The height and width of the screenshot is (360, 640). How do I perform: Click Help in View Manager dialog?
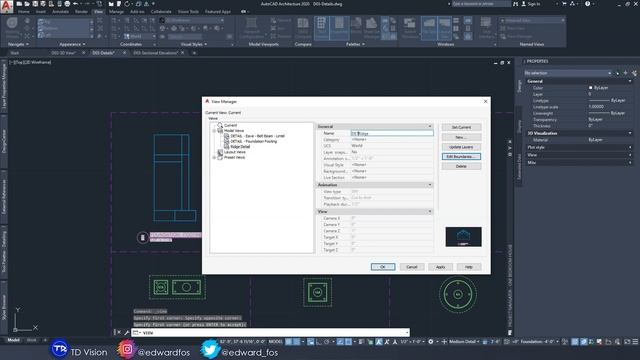(469, 267)
